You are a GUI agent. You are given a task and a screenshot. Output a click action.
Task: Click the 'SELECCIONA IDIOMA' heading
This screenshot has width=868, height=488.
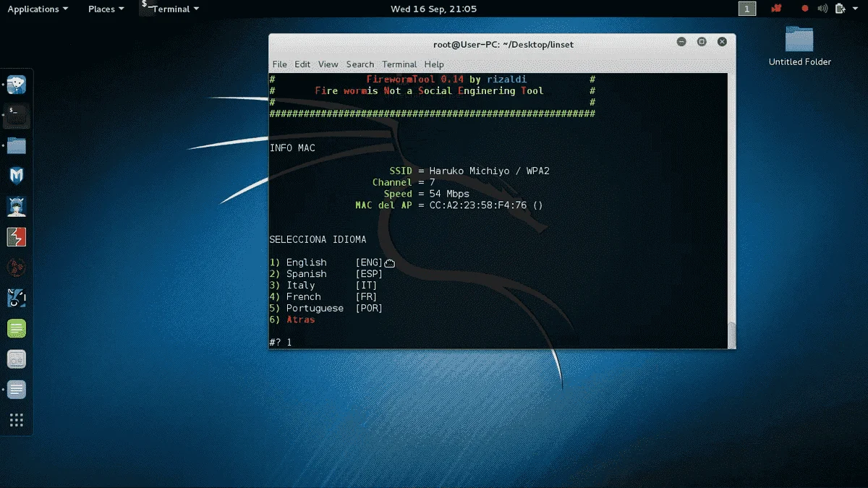point(318,239)
